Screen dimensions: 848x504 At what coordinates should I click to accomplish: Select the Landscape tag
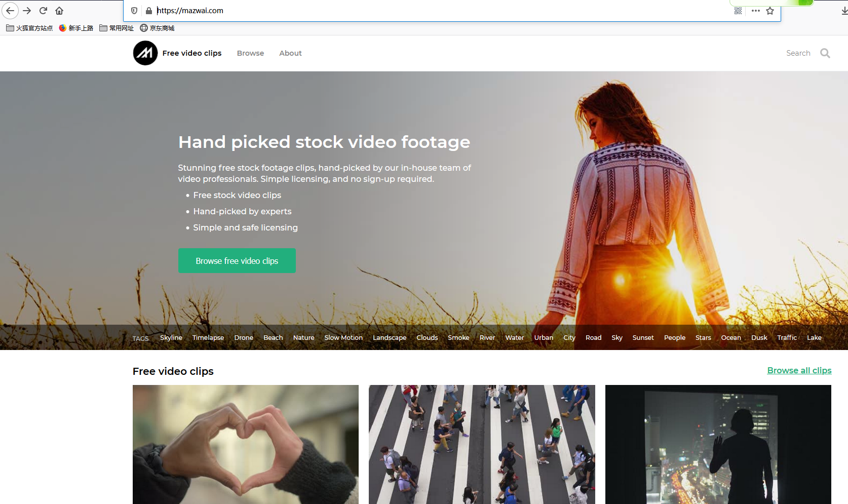(390, 338)
